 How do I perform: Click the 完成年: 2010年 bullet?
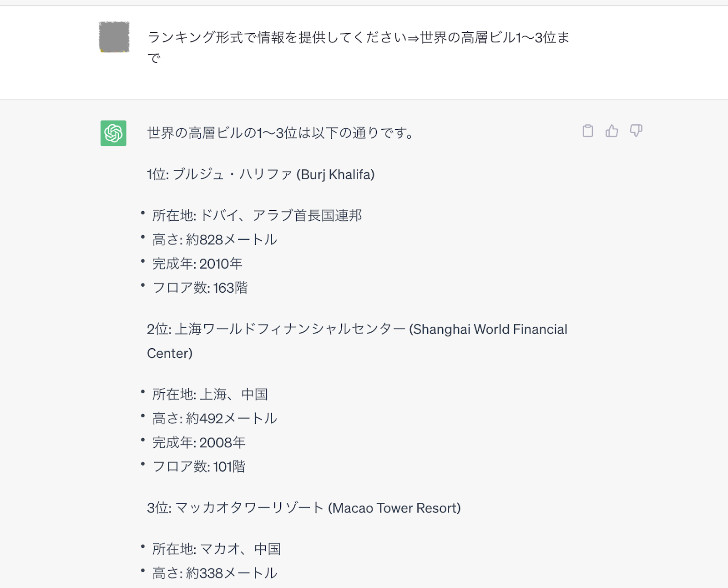point(197,264)
